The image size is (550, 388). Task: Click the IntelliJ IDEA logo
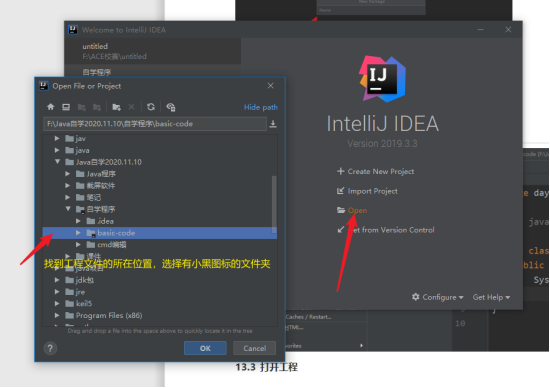point(382,79)
